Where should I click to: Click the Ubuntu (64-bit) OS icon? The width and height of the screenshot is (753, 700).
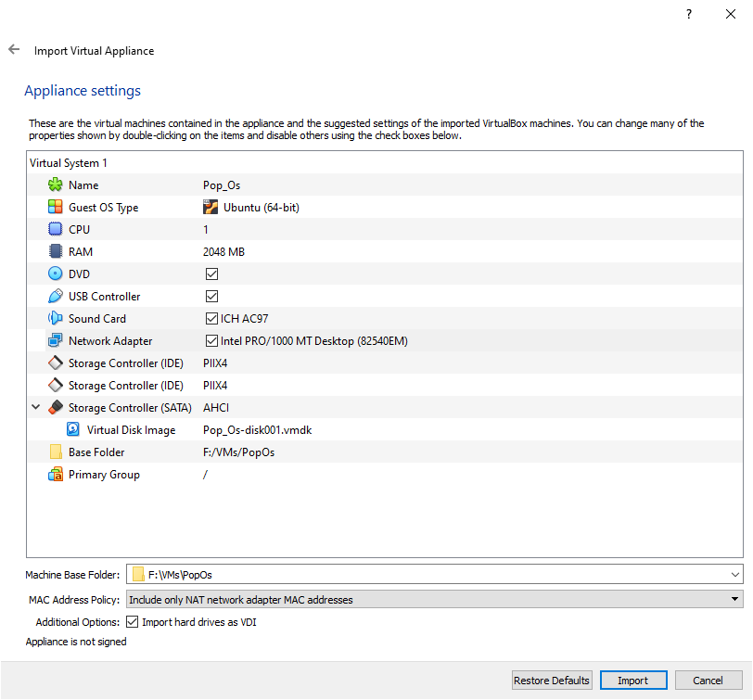click(211, 207)
